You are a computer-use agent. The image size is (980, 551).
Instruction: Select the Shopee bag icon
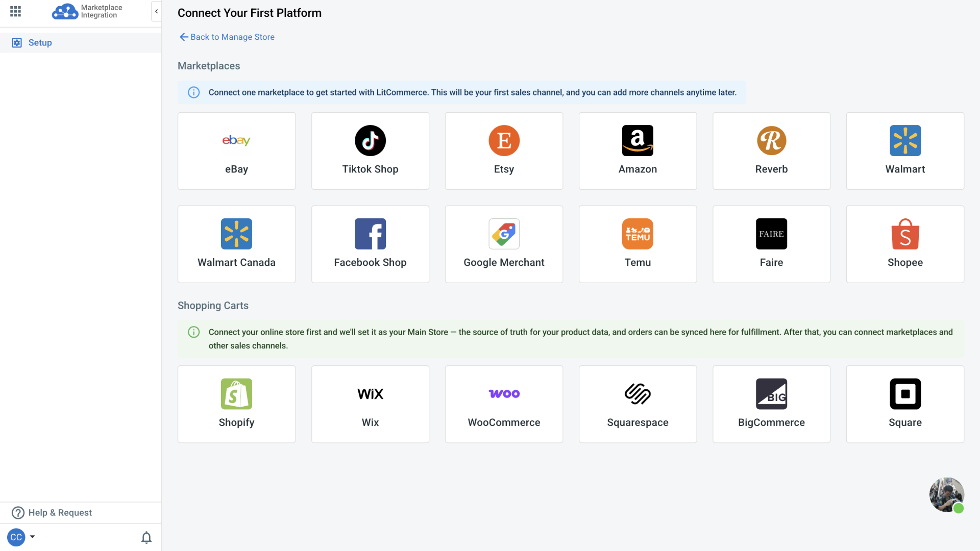point(905,234)
